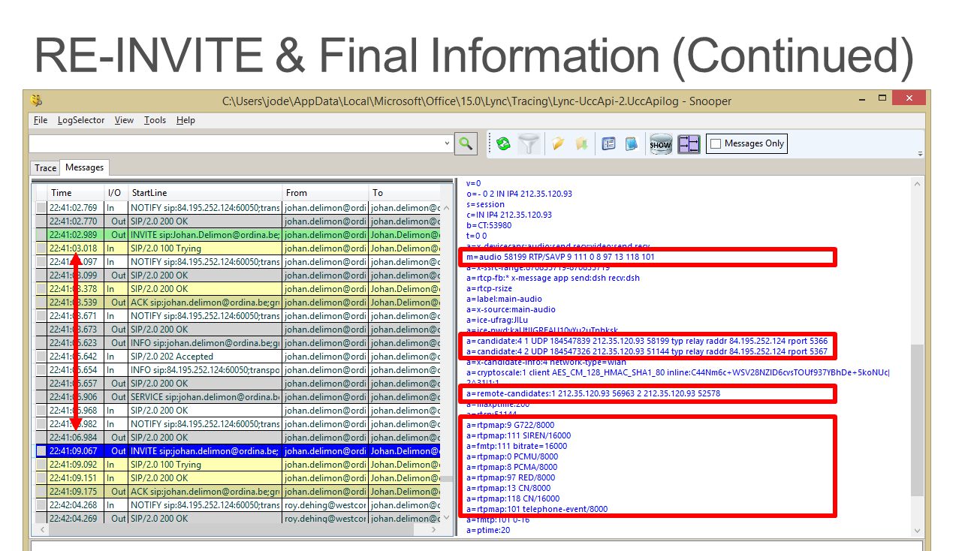Select the green 22:41:02.989 INVITE row

tap(237, 235)
